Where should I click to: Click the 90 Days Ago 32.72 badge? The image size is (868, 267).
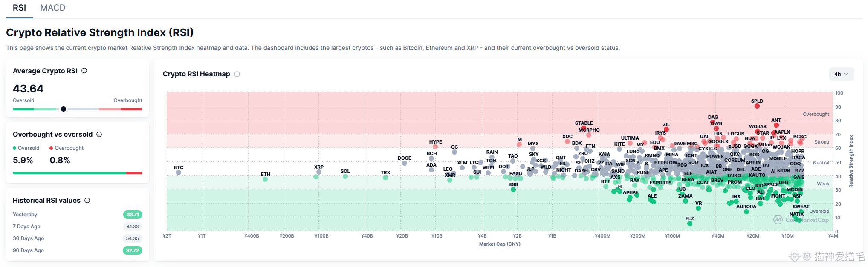coord(133,250)
